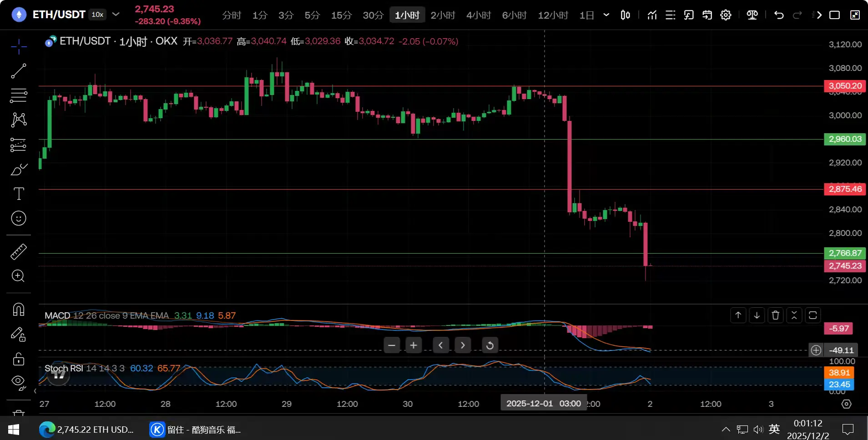Image resolution: width=868 pixels, height=440 pixels.
Task: Open the calendar arrow icon
Action: [x=707, y=15]
